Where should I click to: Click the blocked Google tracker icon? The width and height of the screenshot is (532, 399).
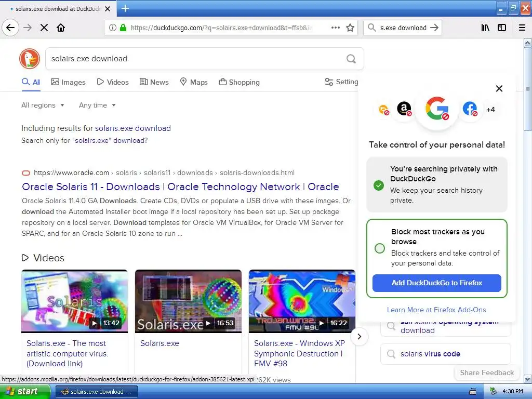tap(437, 108)
